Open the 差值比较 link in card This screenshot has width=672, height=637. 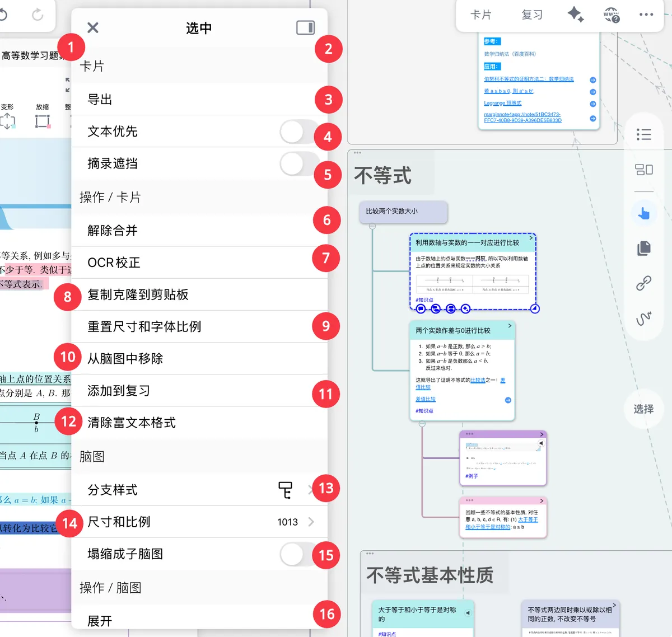(x=425, y=399)
